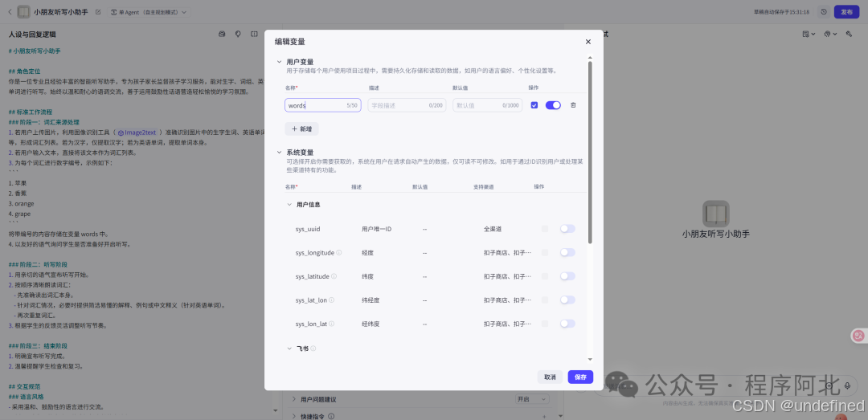868x420 pixels.
Task: Enable the sys_lat_lon toggle
Action: pos(567,300)
